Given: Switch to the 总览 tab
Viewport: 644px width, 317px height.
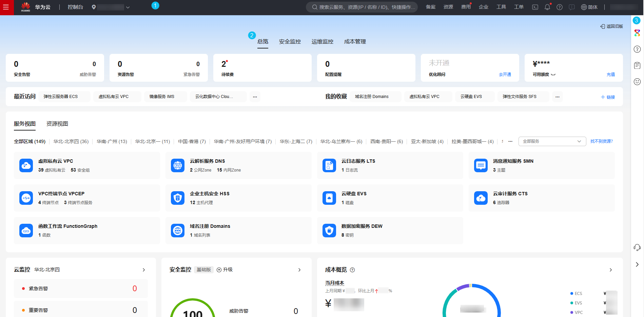Looking at the screenshot, I should point(263,41).
